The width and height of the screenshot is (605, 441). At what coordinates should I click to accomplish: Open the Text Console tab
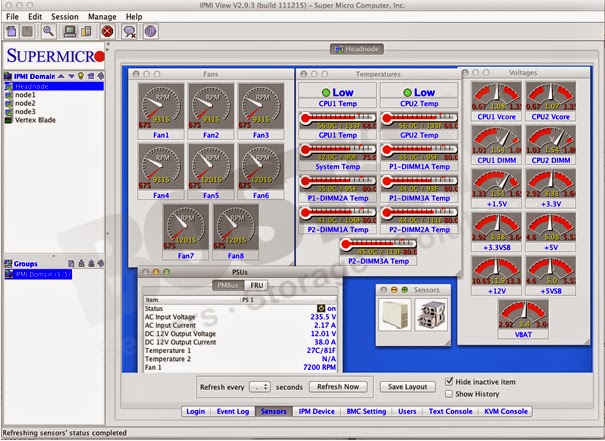coord(450,411)
